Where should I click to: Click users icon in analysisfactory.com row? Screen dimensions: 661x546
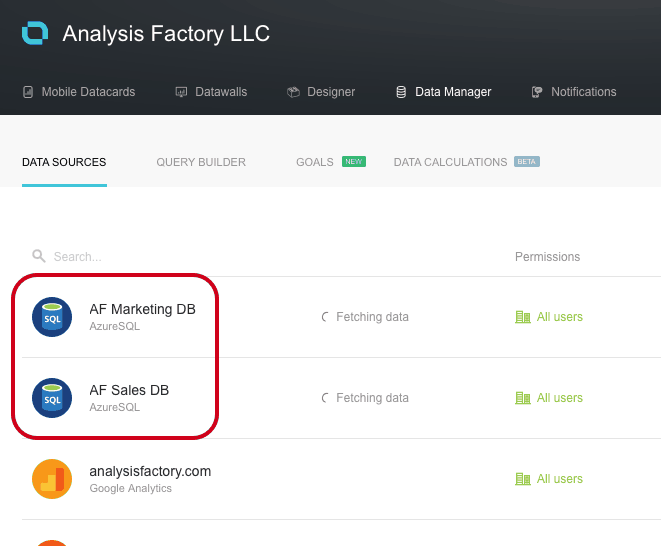click(x=522, y=479)
